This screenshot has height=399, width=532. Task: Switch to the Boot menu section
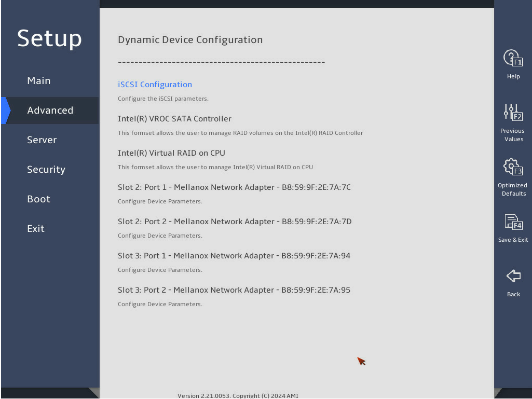pyautogui.click(x=39, y=199)
